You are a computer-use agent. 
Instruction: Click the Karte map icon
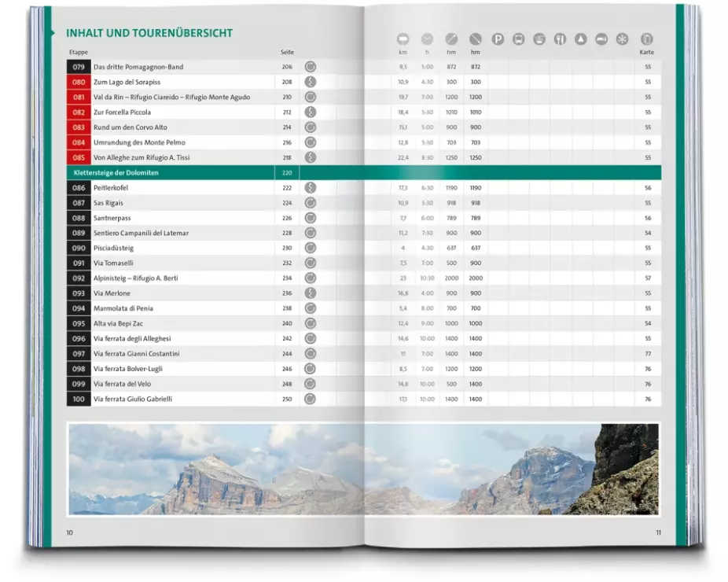pyautogui.click(x=647, y=39)
